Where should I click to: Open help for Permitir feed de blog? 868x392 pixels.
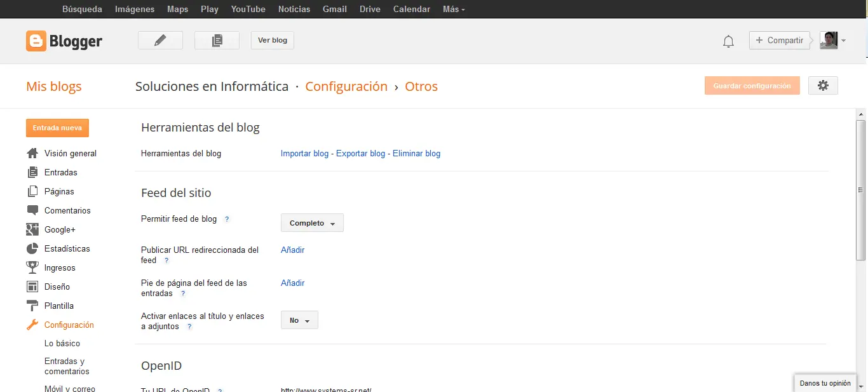[227, 219]
